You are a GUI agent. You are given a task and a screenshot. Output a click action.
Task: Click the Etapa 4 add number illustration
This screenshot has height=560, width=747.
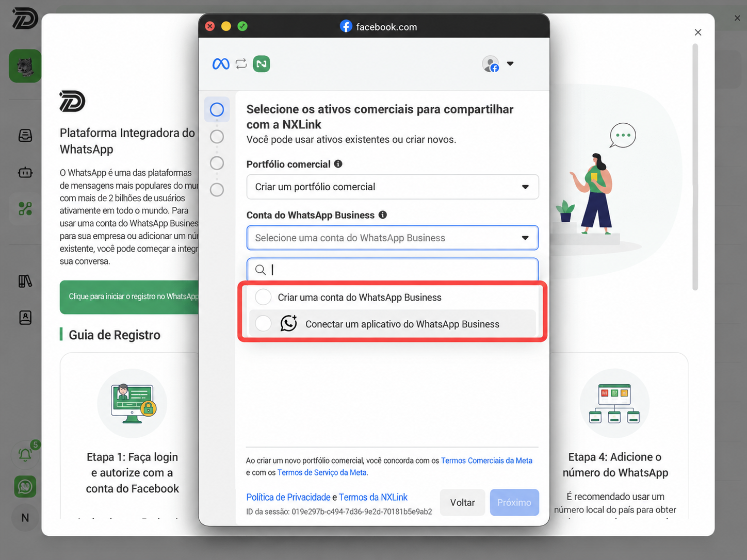[614, 403]
